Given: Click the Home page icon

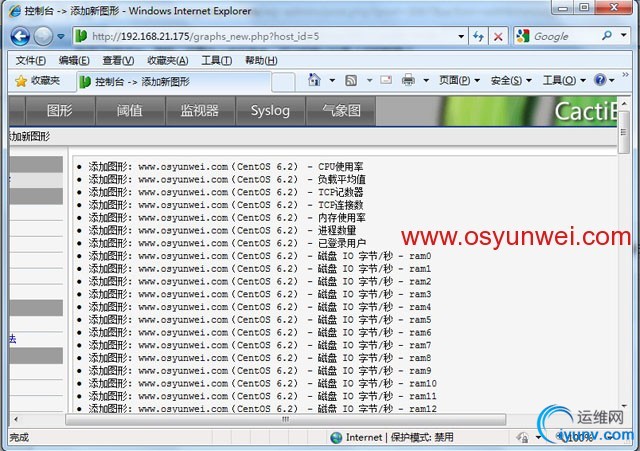Looking at the screenshot, I should tap(314, 80).
